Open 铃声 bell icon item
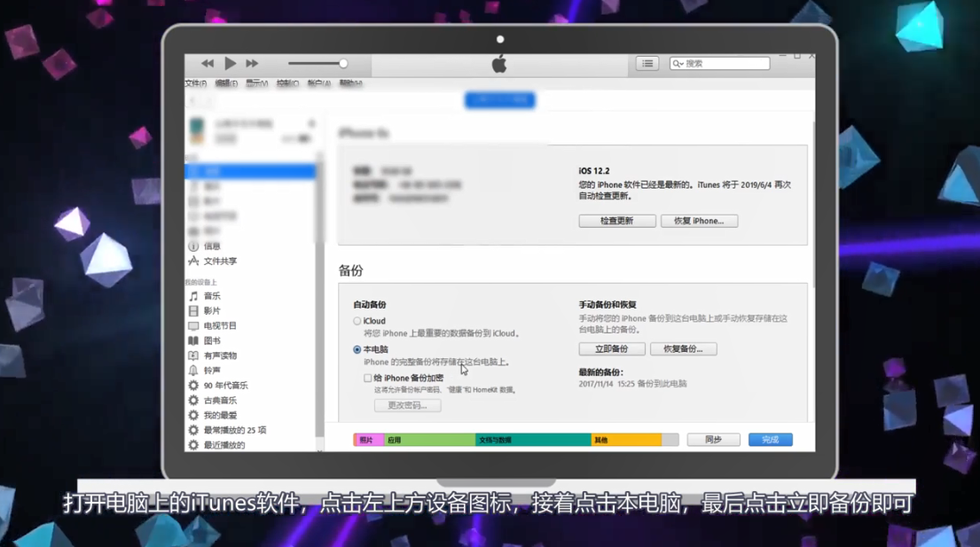Viewport: 980px width, 547px height. (193, 371)
